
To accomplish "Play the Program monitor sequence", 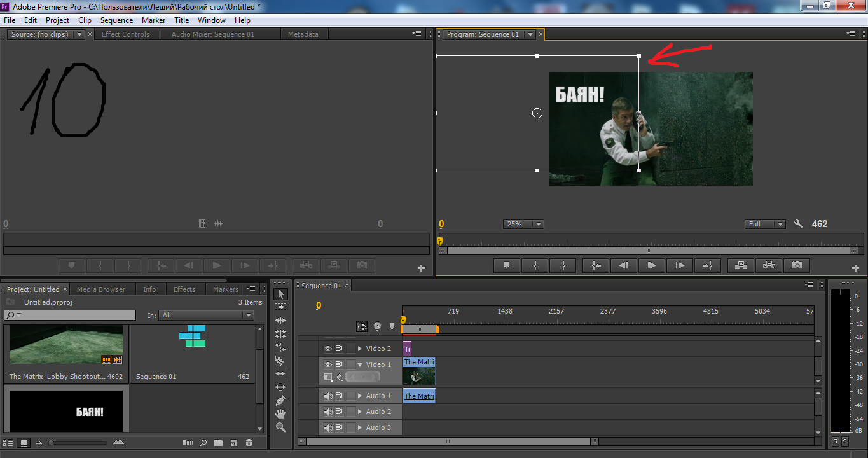I will point(652,265).
